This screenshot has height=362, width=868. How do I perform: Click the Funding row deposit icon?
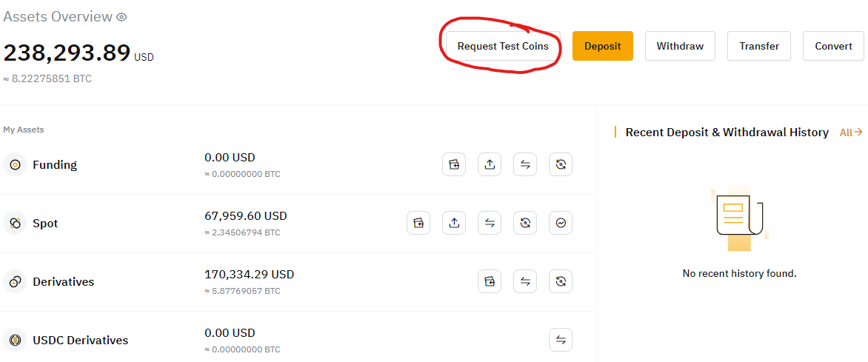point(454,164)
